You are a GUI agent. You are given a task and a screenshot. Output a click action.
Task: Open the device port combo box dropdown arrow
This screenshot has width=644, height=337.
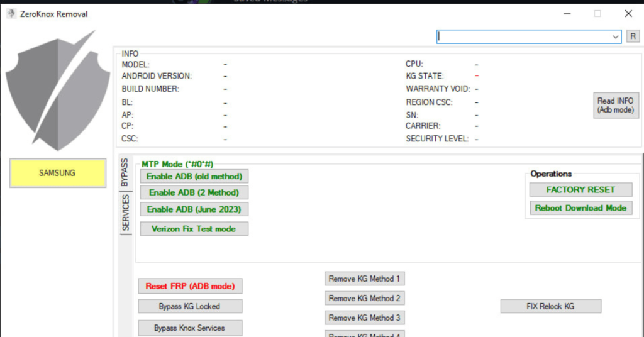[615, 37]
